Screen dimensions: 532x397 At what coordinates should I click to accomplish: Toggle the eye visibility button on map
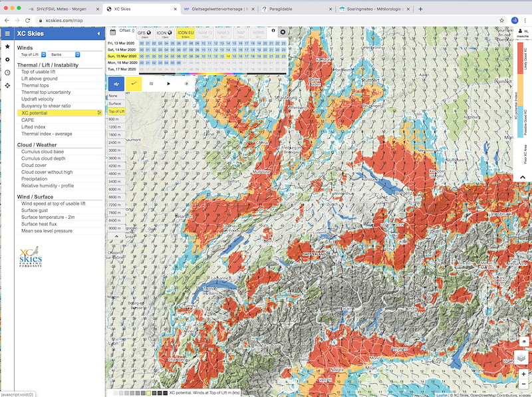523,341
